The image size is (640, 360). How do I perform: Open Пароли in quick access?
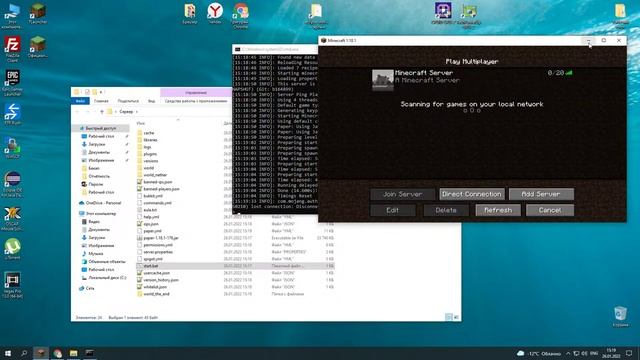point(96,184)
